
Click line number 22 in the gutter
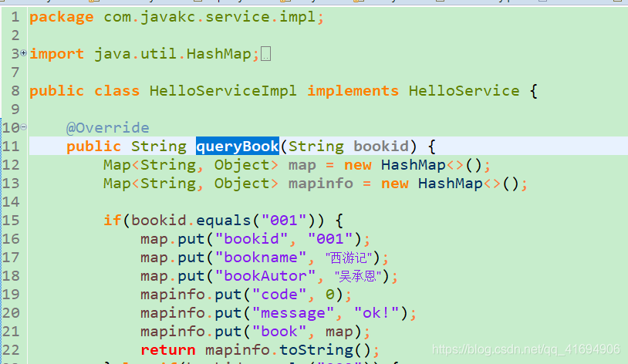click(x=11, y=350)
